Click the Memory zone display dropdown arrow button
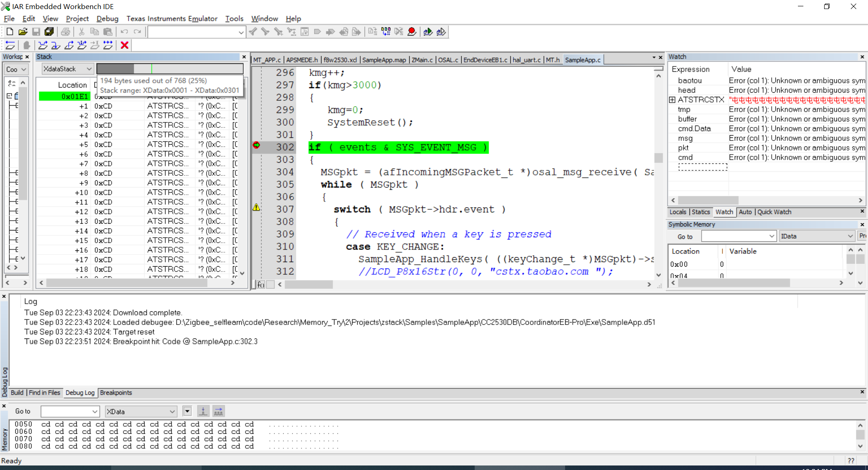 click(x=187, y=411)
